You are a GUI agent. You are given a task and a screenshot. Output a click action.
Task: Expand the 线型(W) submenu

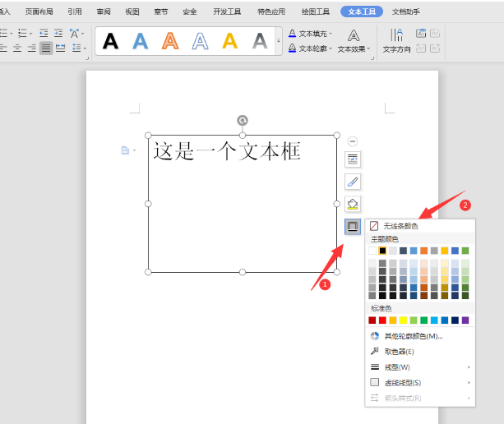coord(420,367)
